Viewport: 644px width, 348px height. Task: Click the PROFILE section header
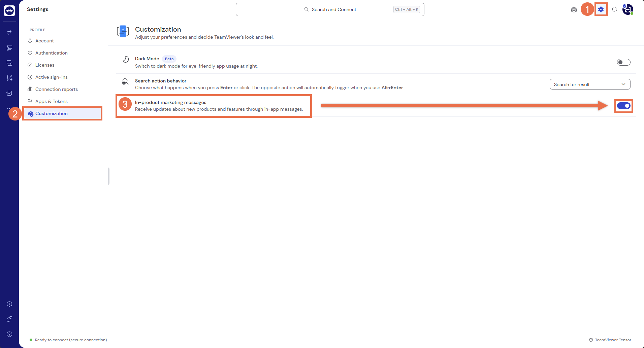[37, 30]
